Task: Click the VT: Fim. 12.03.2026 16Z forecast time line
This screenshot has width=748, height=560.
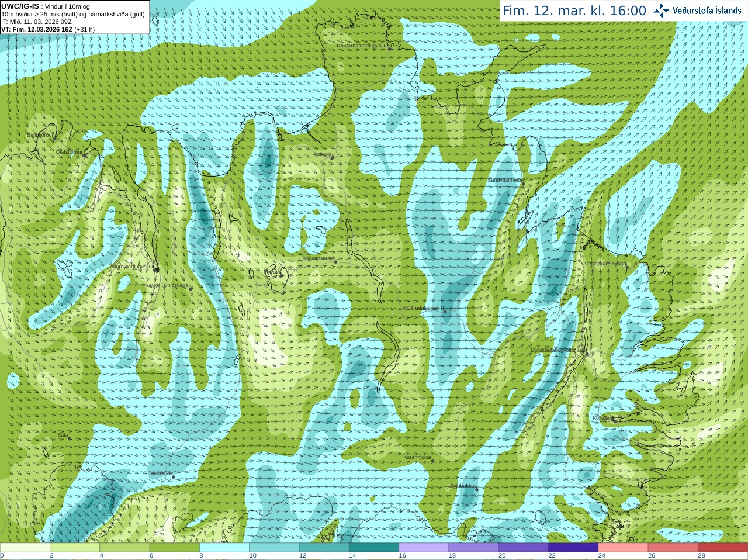Action: click(47, 29)
